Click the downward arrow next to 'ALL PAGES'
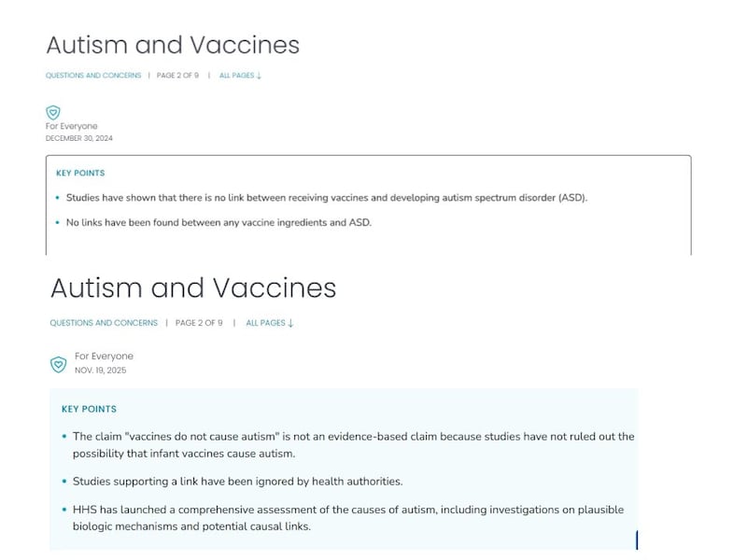This screenshot has width=747, height=560. coord(258,75)
